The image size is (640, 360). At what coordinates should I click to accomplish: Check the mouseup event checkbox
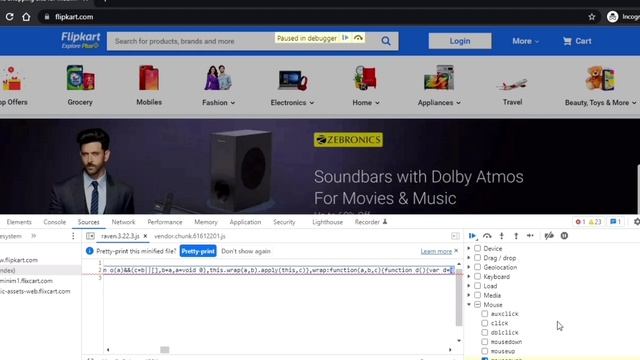(x=484, y=351)
